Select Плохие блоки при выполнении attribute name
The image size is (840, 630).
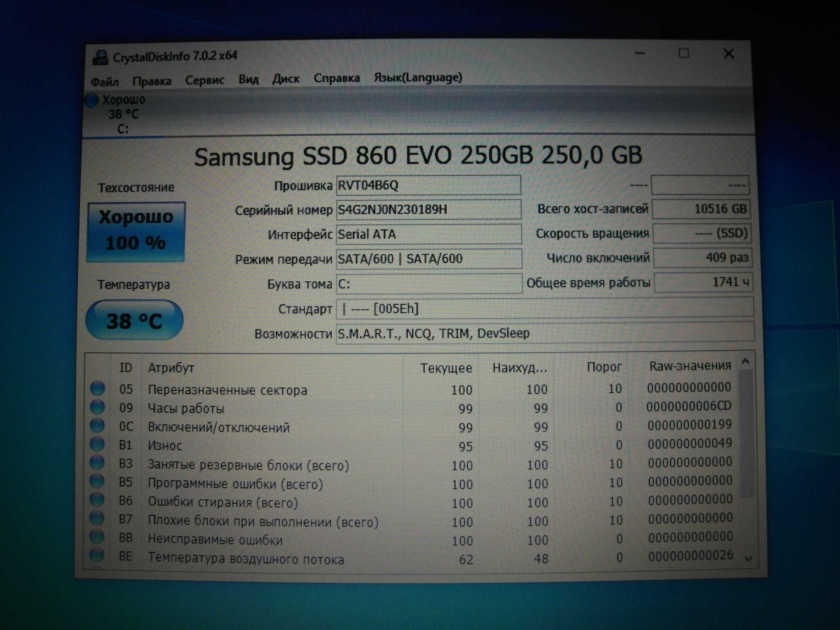click(x=263, y=521)
